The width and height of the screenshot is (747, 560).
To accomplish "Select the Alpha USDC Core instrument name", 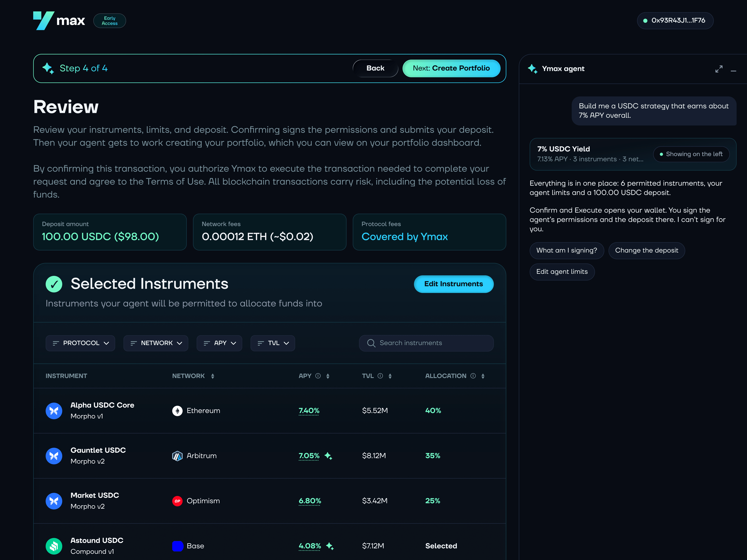I will [102, 405].
